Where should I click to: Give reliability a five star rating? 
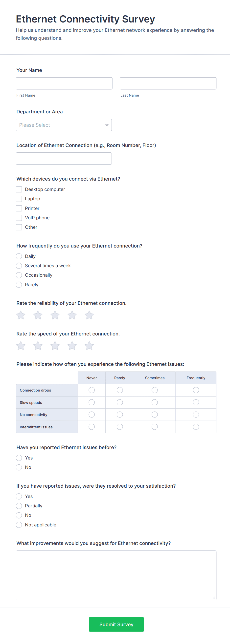click(x=89, y=315)
